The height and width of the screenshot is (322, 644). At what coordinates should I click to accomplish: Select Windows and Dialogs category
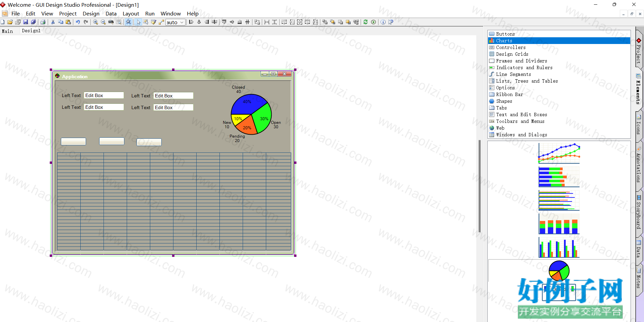(559, 135)
